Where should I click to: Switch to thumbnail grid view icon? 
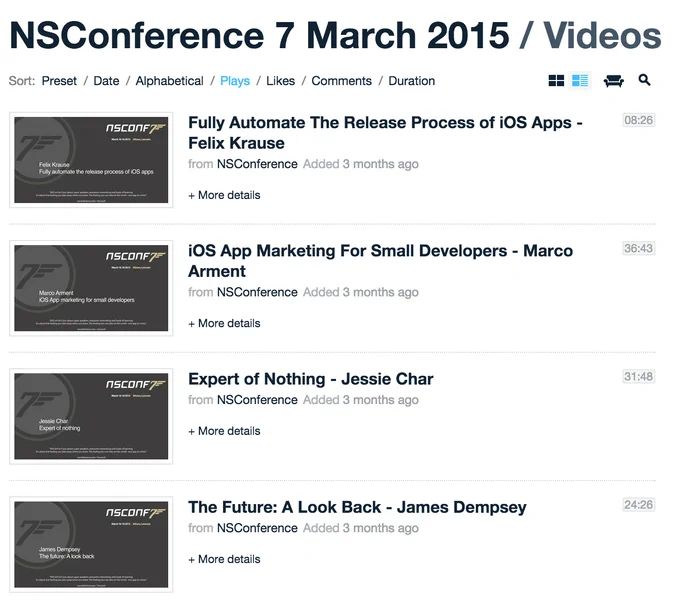pos(556,81)
